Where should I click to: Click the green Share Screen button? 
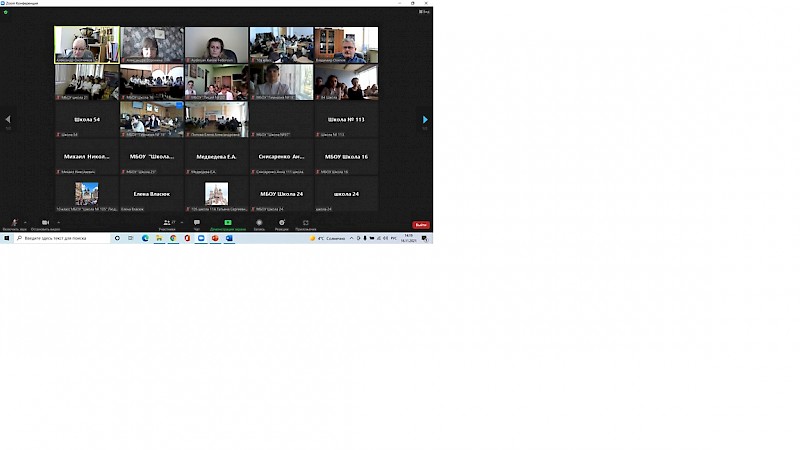(x=228, y=223)
